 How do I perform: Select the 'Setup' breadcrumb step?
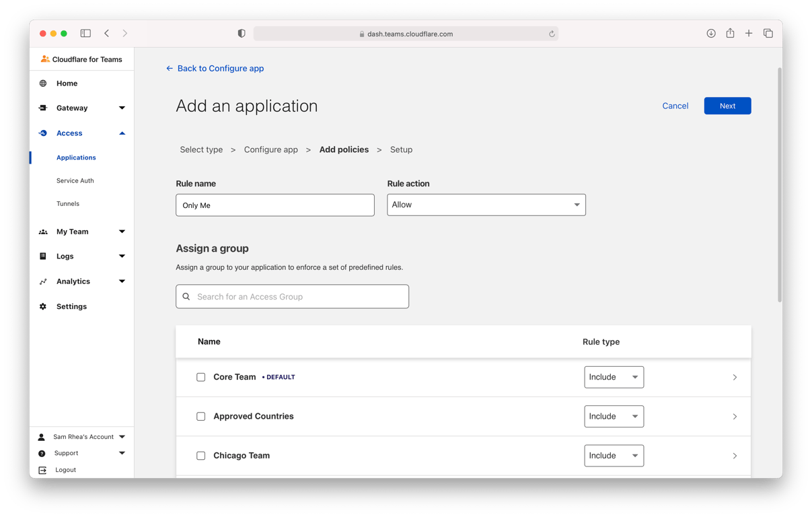click(x=401, y=149)
